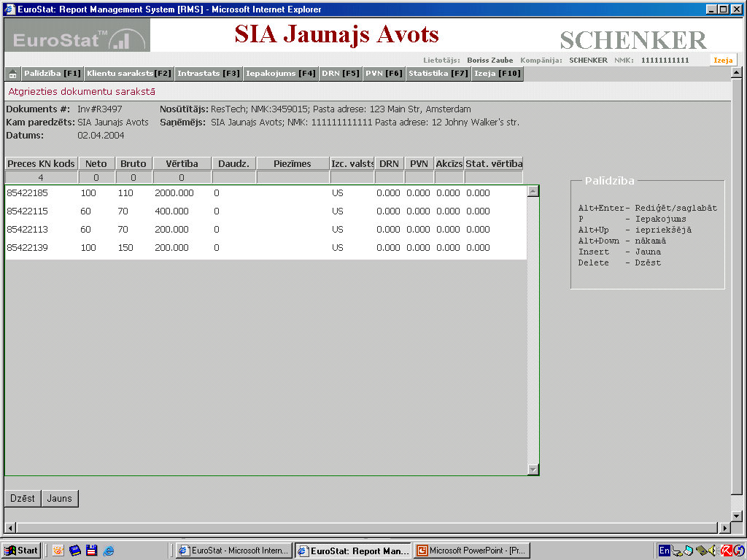The width and height of the screenshot is (747, 560).
Task: Switch to the EuroStat - Microsoft Internet taskbar window
Action: pos(234,551)
